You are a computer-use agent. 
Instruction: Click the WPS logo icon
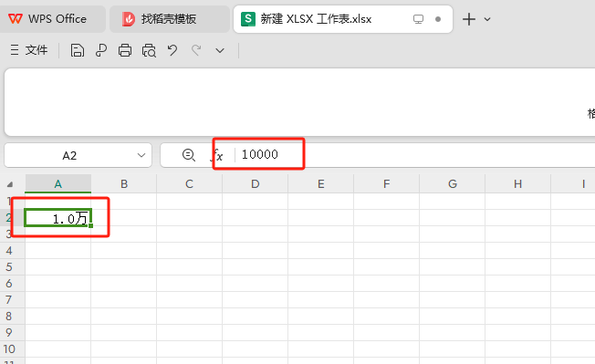pos(16,18)
